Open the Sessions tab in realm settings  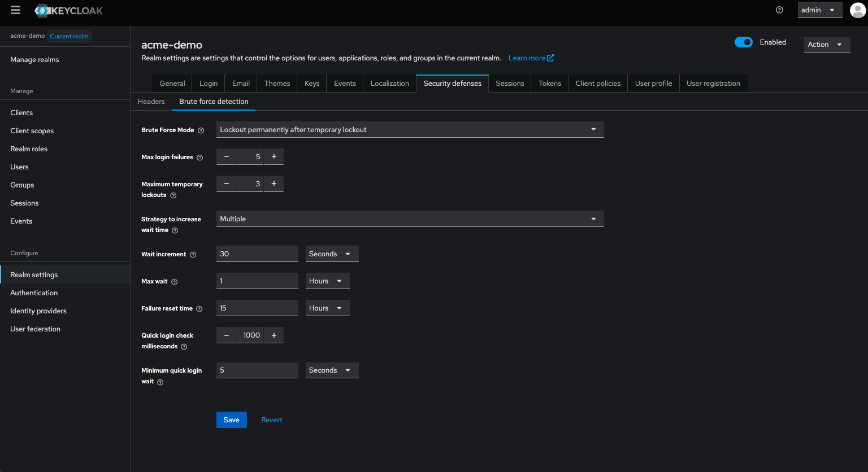pyautogui.click(x=510, y=83)
